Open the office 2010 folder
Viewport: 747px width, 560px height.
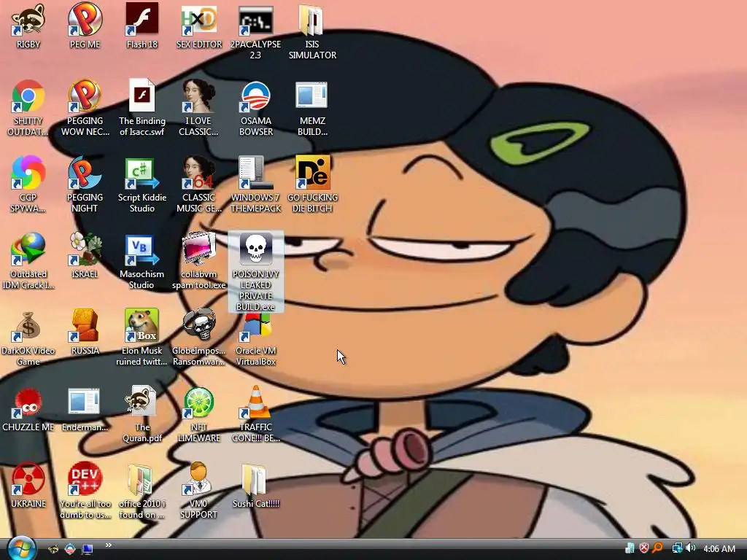142,479
